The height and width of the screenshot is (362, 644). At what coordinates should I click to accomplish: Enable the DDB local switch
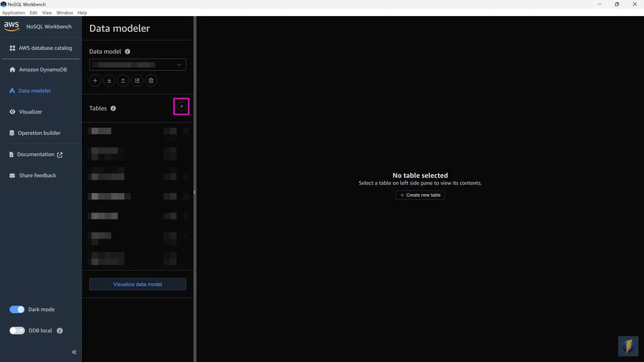[17, 331]
